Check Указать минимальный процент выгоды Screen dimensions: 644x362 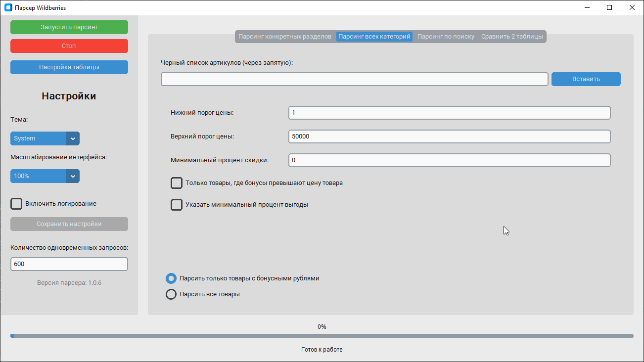[x=177, y=205]
